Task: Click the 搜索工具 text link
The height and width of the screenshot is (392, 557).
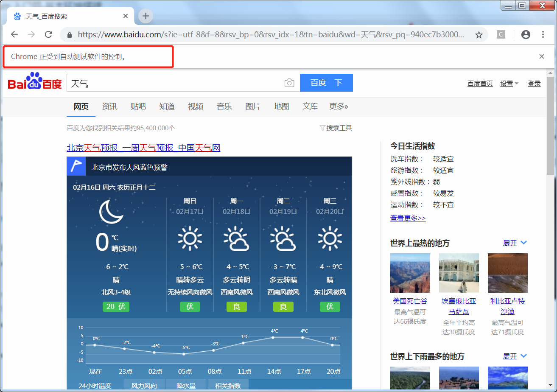Action: [x=339, y=128]
